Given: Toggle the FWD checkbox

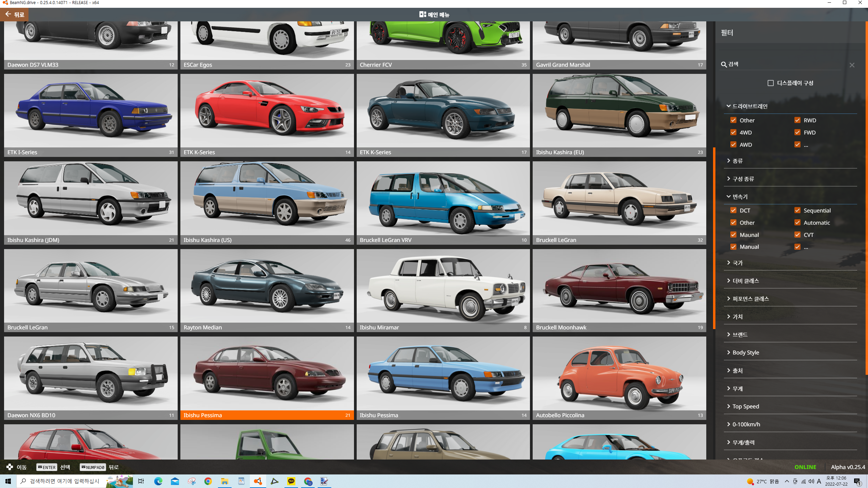Looking at the screenshot, I should [797, 133].
